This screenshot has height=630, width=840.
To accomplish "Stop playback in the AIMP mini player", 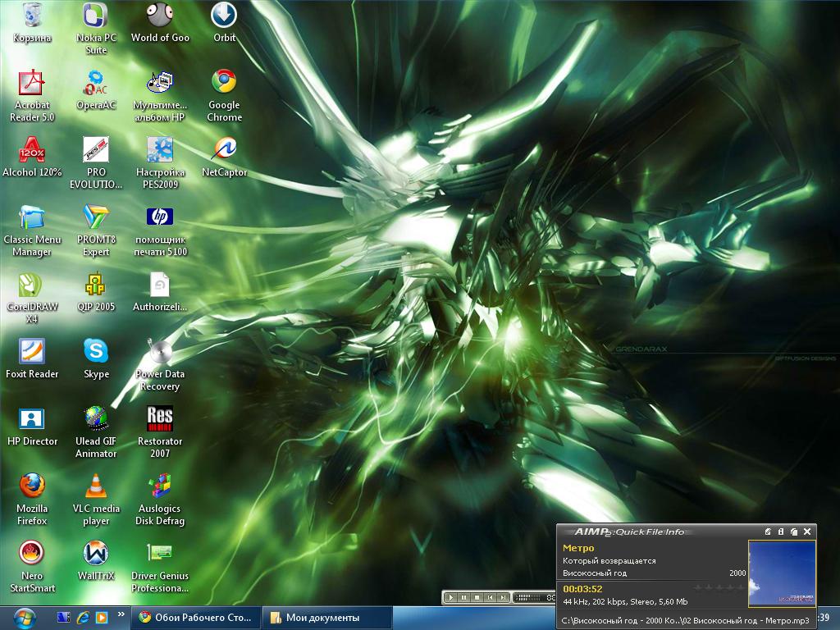I will (x=477, y=598).
